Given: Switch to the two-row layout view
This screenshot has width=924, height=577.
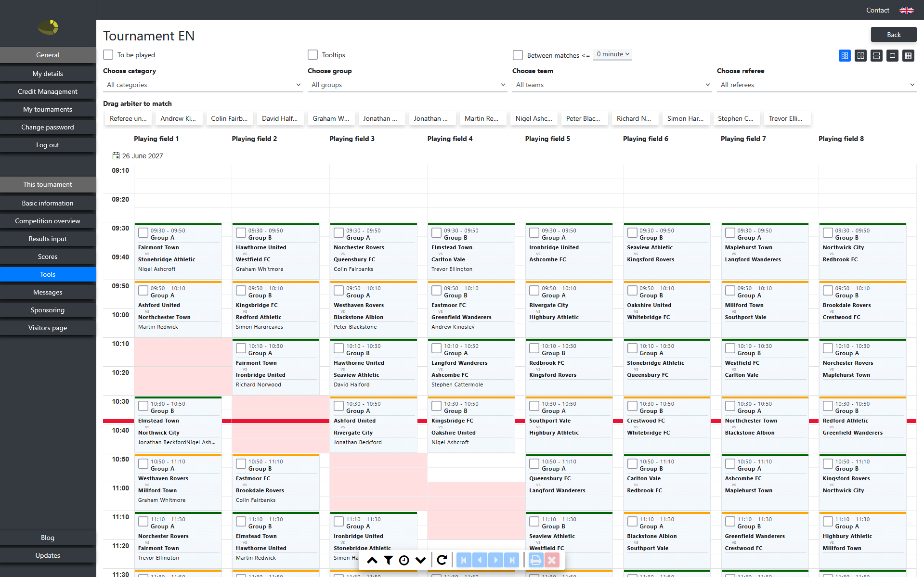Looking at the screenshot, I should (876, 56).
